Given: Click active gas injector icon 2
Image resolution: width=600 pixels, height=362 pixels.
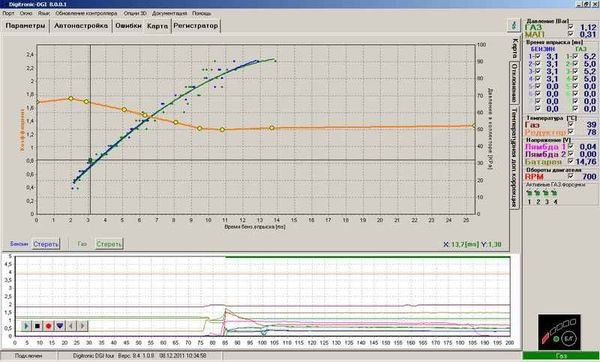Looking at the screenshot, I should point(538,194).
